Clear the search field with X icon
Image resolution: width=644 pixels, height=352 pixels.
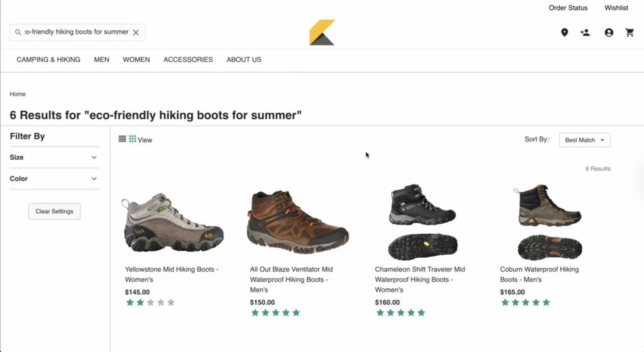[136, 32]
